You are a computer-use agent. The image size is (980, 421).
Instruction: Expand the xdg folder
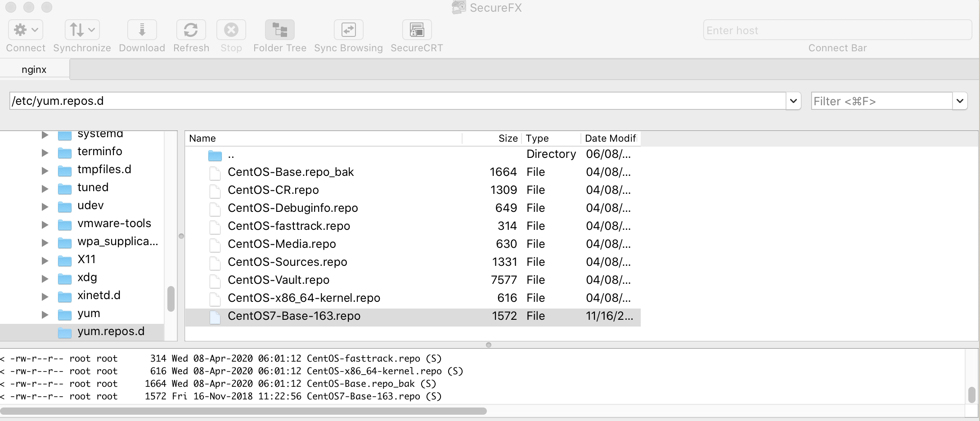tap(45, 279)
